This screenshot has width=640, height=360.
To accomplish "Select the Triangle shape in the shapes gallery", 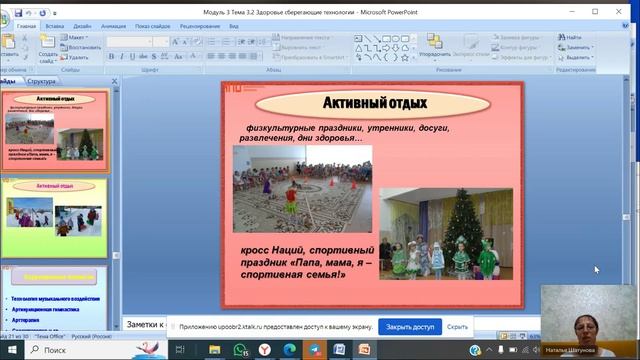I will [x=358, y=48].
